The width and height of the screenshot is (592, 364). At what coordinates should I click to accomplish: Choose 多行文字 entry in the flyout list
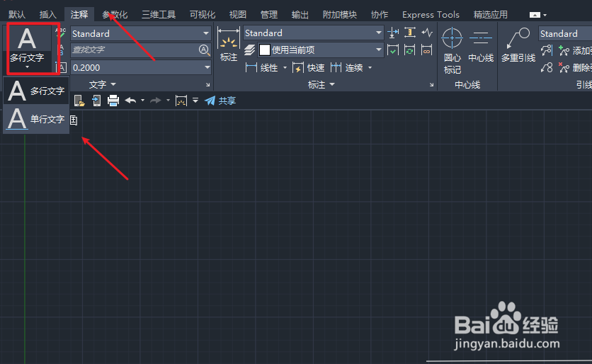pos(36,91)
